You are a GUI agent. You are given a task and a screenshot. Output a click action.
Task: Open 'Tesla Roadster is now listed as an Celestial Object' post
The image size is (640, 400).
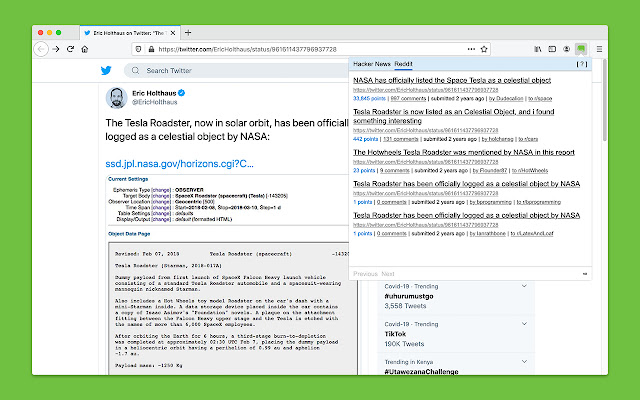coord(453,116)
